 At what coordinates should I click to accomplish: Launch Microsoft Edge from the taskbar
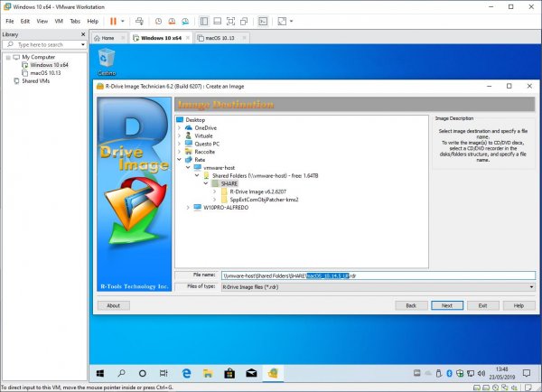187,373
